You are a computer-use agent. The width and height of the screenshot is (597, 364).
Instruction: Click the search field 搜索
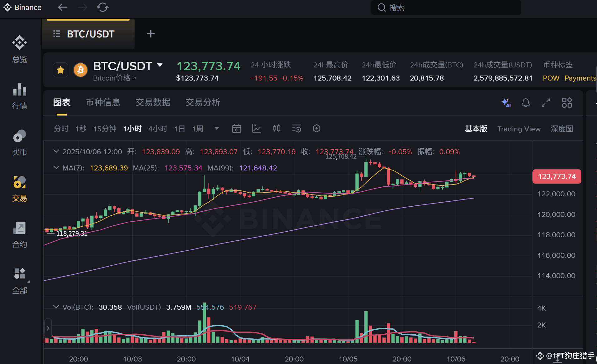click(446, 7)
